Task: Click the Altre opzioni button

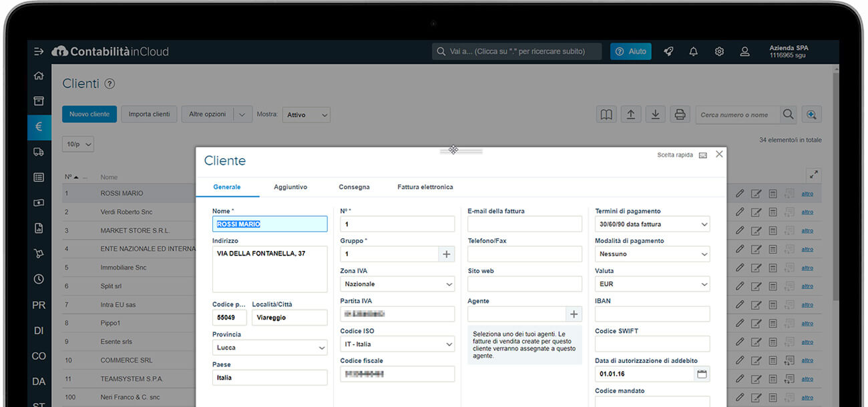Action: coord(208,115)
